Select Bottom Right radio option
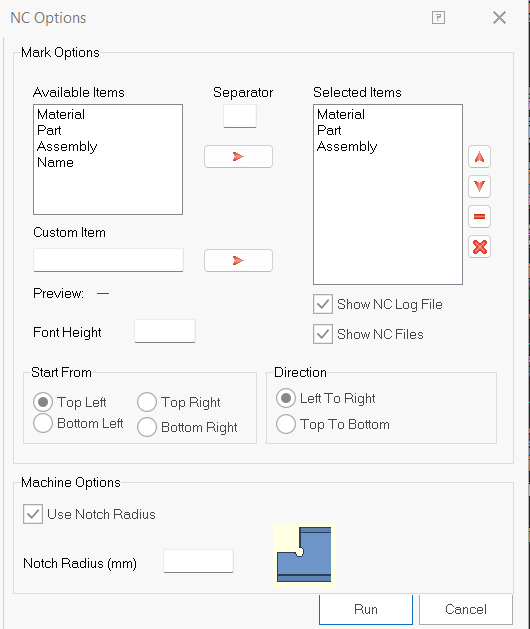Screen dimensions: 530x629 click(147, 427)
